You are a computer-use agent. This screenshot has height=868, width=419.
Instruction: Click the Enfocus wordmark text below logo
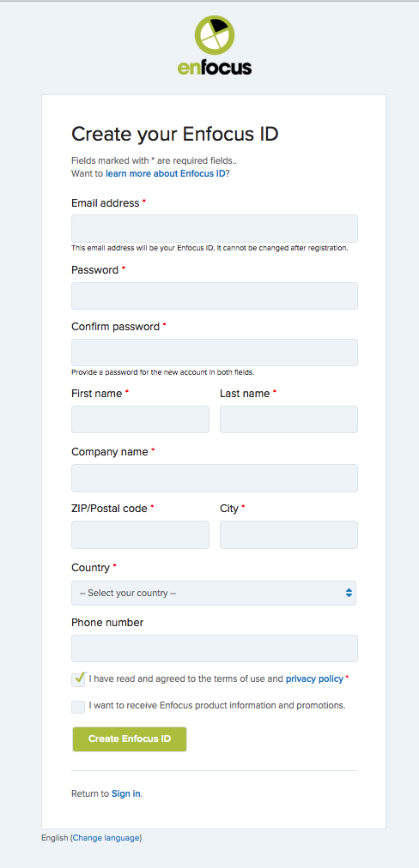click(x=215, y=68)
